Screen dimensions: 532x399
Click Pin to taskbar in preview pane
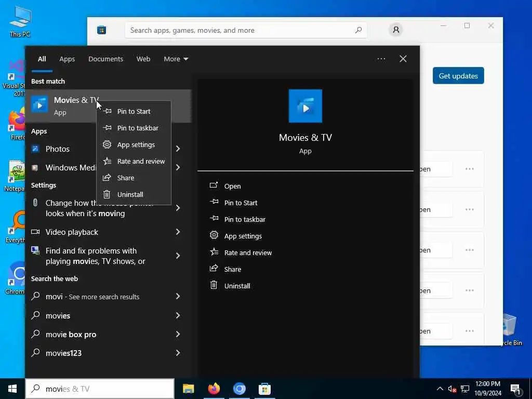click(x=245, y=220)
